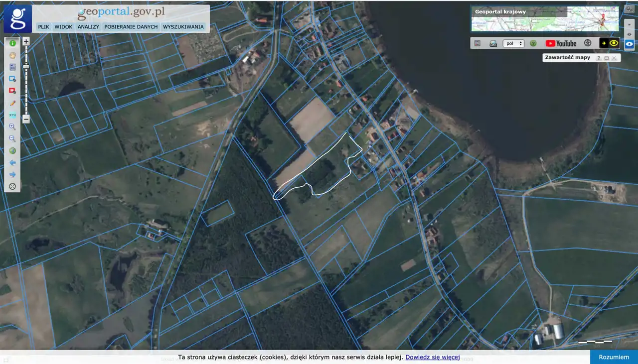Expand the WYSZUKIWANIA menu
Image resolution: width=638 pixels, height=364 pixels.
tap(183, 27)
